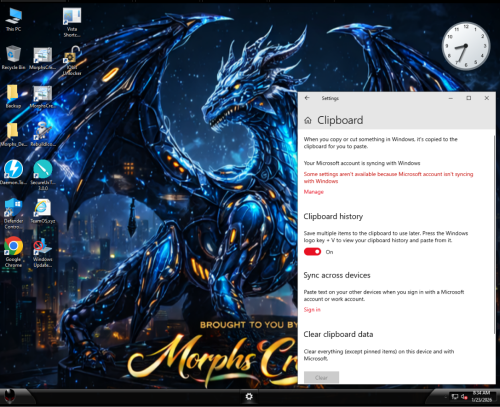The image size is (500, 407).
Task: Turn off the Clipboard history toggle
Action: click(312, 252)
